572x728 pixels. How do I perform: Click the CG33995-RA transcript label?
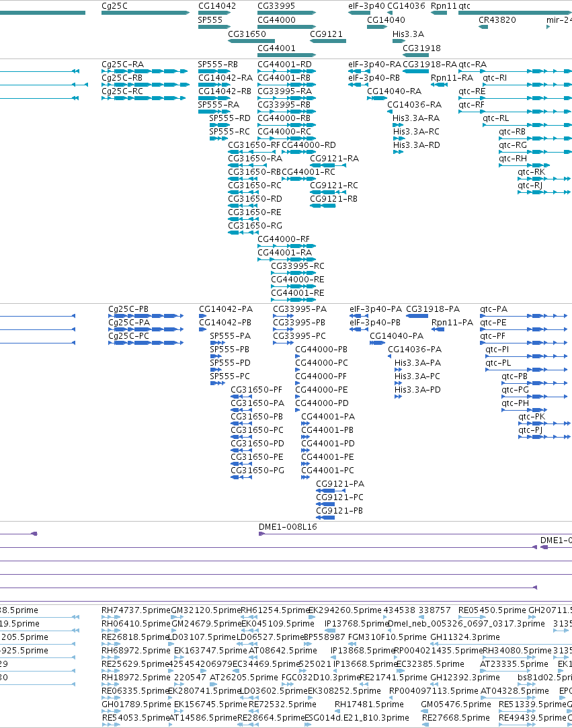(x=284, y=91)
